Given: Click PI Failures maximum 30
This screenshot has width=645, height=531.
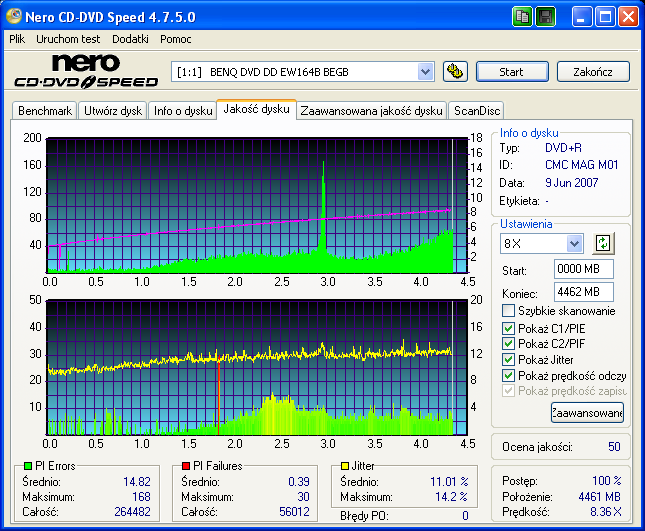Looking at the screenshot, I should (x=303, y=497).
